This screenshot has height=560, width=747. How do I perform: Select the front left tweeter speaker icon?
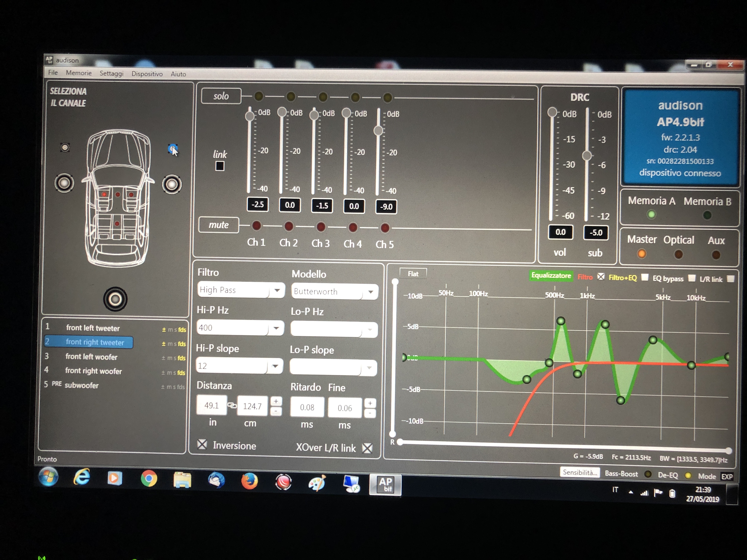coord(65,148)
